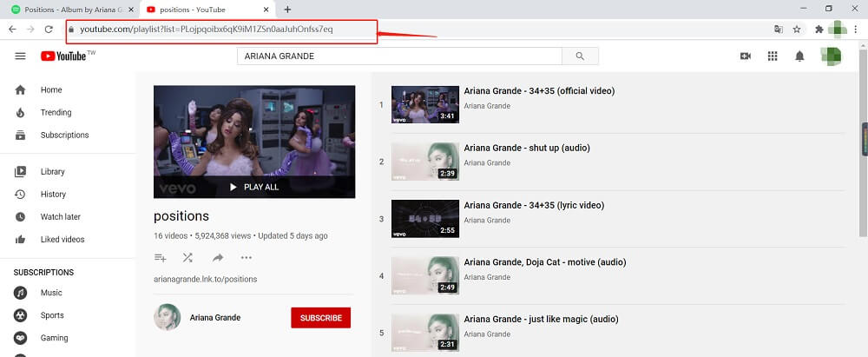Open title 'Ariana Grande - just like magic (audio)'
868x357 pixels.
(542, 320)
